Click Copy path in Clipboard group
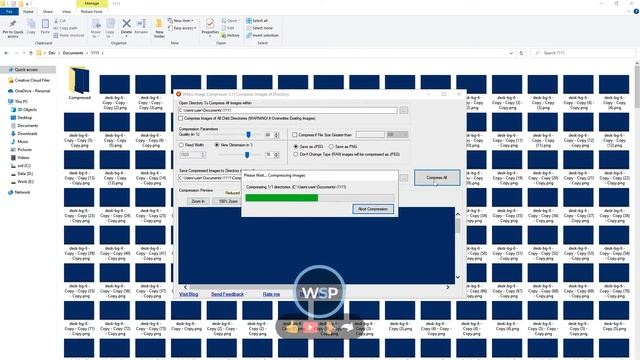The height and width of the screenshot is (360, 640). pyautogui.click(x=65, y=28)
